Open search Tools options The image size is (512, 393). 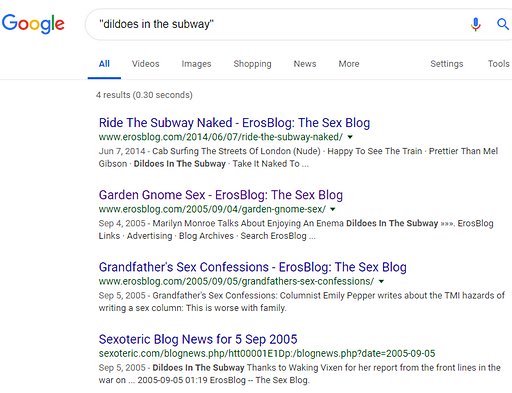click(499, 64)
